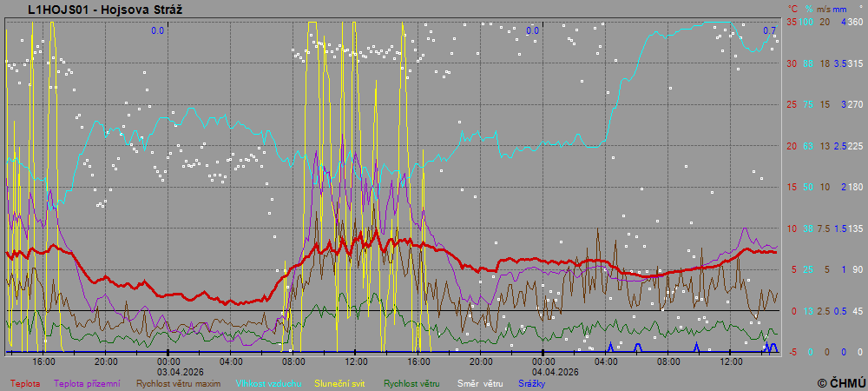Click the red 35 temperature axis value
The image size is (868, 391).
pyautogui.click(x=791, y=22)
